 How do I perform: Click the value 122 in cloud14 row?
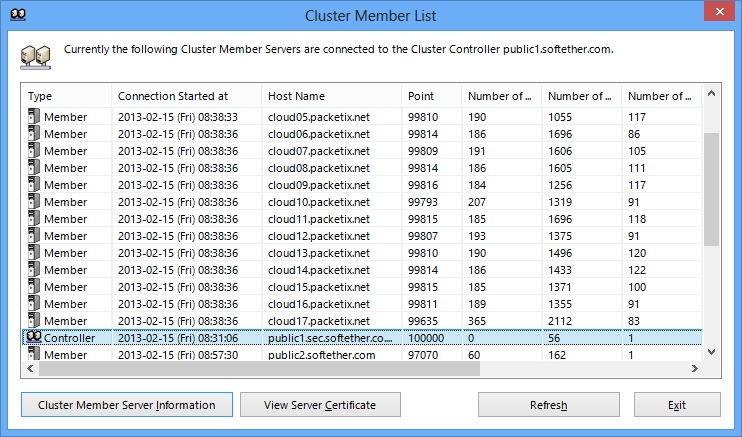(637, 270)
